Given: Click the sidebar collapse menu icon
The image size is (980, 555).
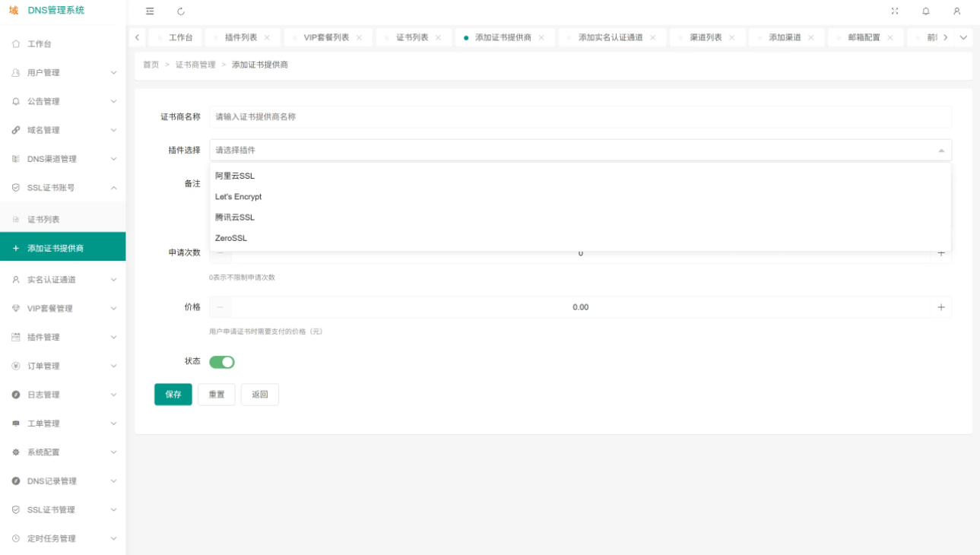Looking at the screenshot, I should [x=150, y=11].
